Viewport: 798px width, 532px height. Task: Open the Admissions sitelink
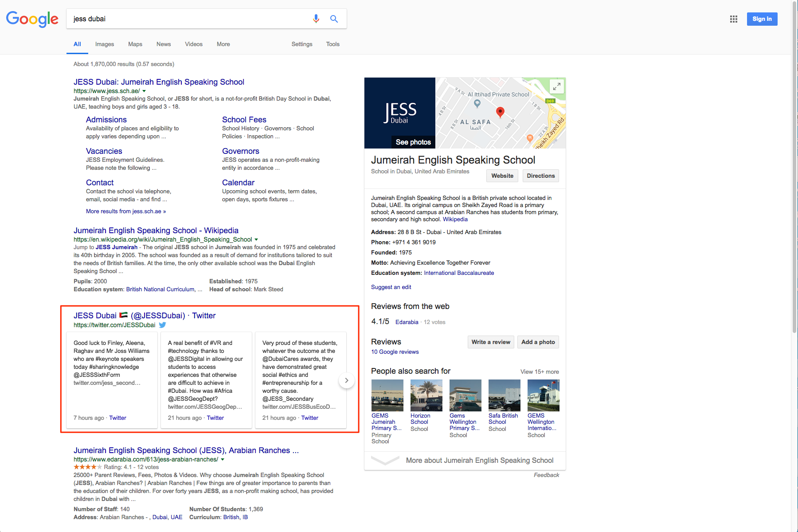pyautogui.click(x=106, y=120)
